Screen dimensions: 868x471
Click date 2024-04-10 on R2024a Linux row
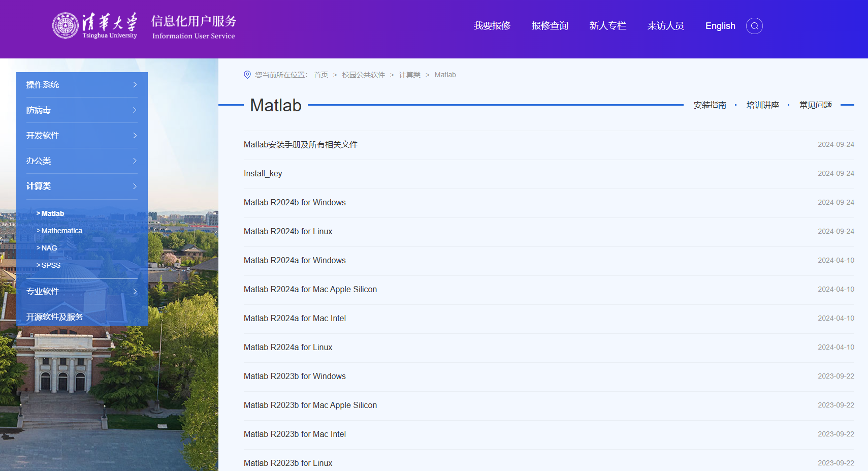(836, 348)
